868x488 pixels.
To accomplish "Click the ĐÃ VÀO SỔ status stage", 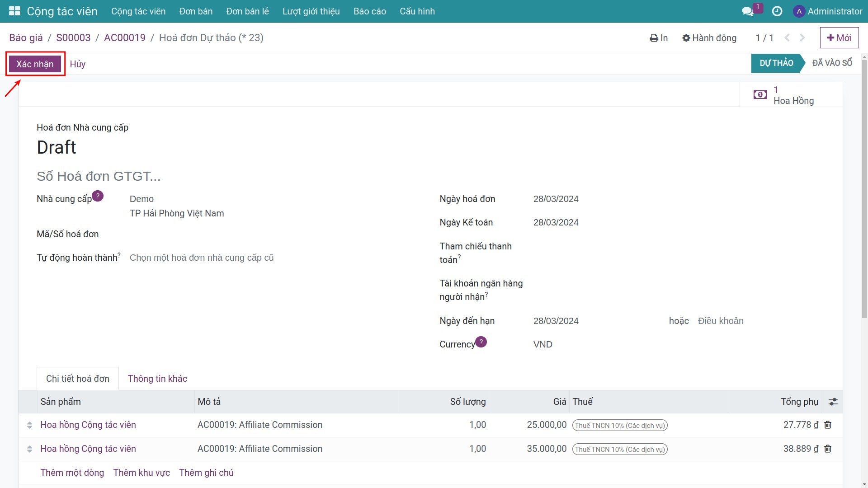I will (832, 63).
